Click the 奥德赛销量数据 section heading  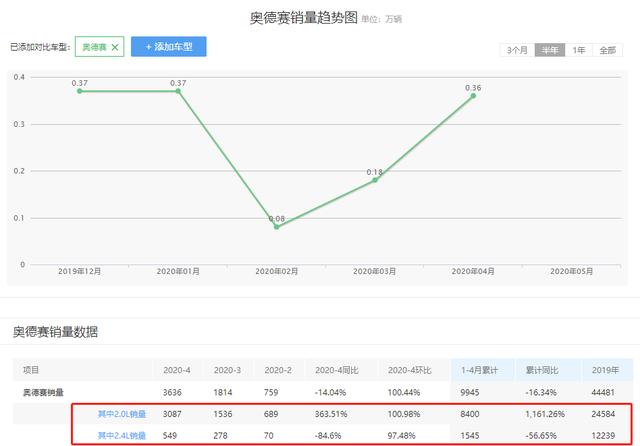click(56, 332)
